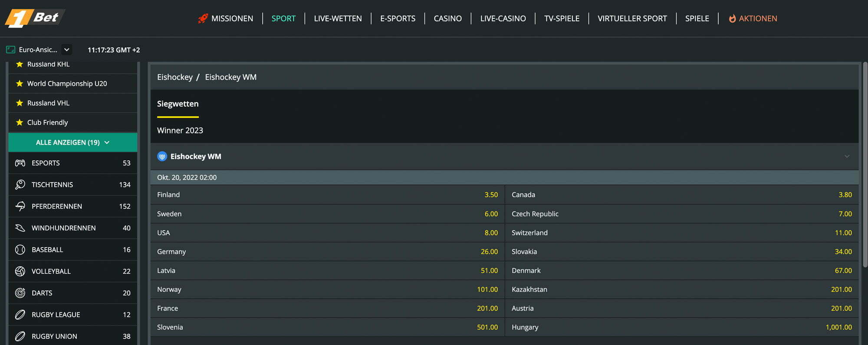Pick Austria at 201.00
This screenshot has width=868, height=345.
tap(681, 308)
